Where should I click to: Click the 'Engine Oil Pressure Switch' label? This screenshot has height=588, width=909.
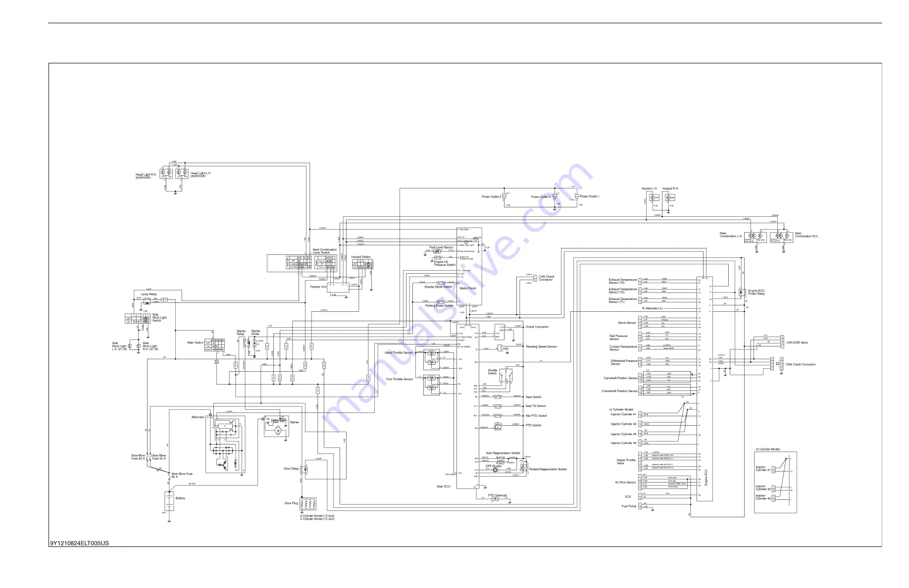[x=445, y=263]
